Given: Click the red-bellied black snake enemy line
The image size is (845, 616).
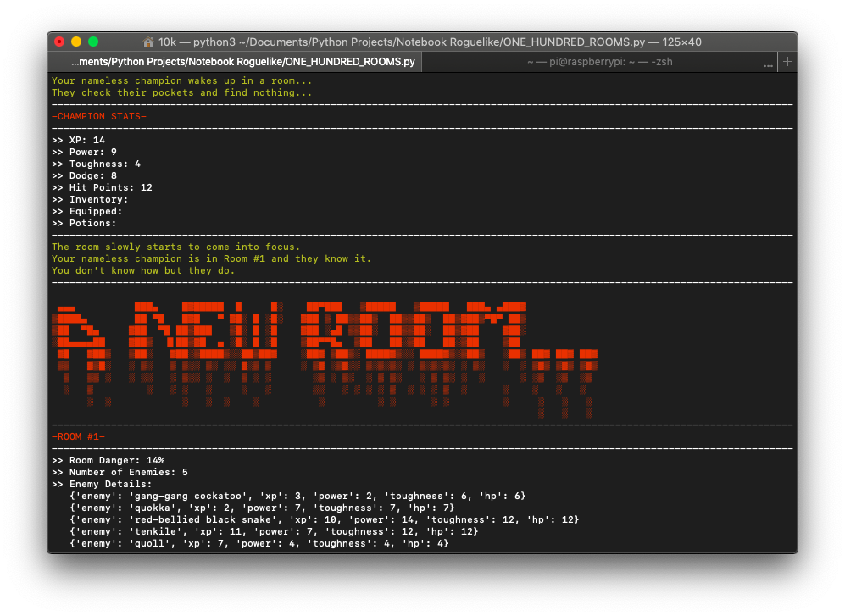Looking at the screenshot, I should click(x=324, y=519).
